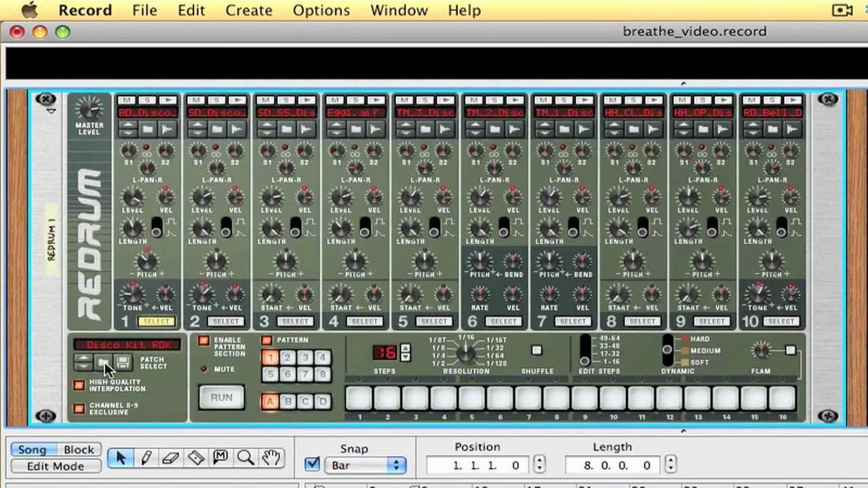Edit channel 5 sample waveform
The image size is (868, 488).
(445, 129)
